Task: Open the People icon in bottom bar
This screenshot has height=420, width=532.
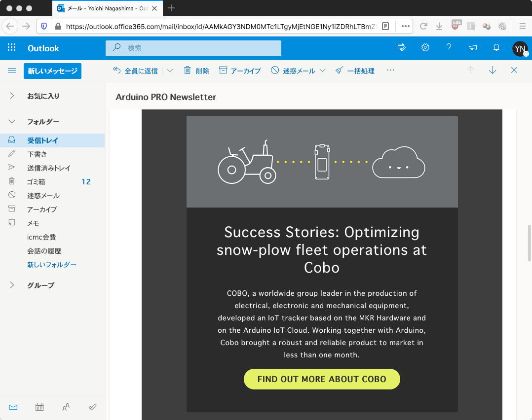Action: [x=66, y=407]
